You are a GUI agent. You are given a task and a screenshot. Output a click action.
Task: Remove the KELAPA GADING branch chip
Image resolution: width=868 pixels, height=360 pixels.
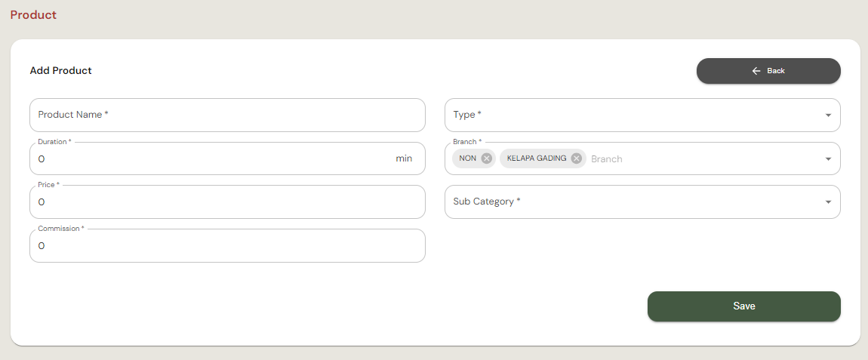[577, 158]
